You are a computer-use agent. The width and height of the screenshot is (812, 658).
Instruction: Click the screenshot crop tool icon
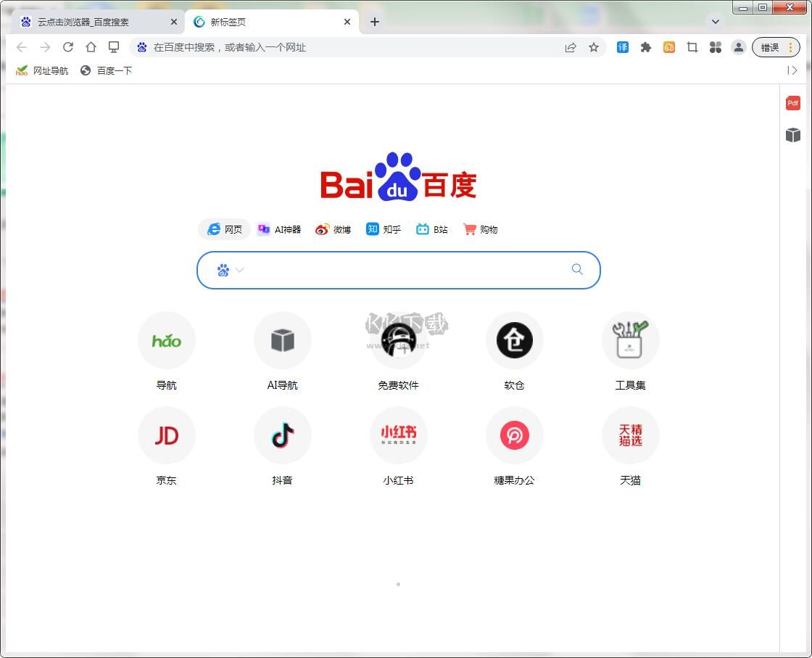point(692,47)
